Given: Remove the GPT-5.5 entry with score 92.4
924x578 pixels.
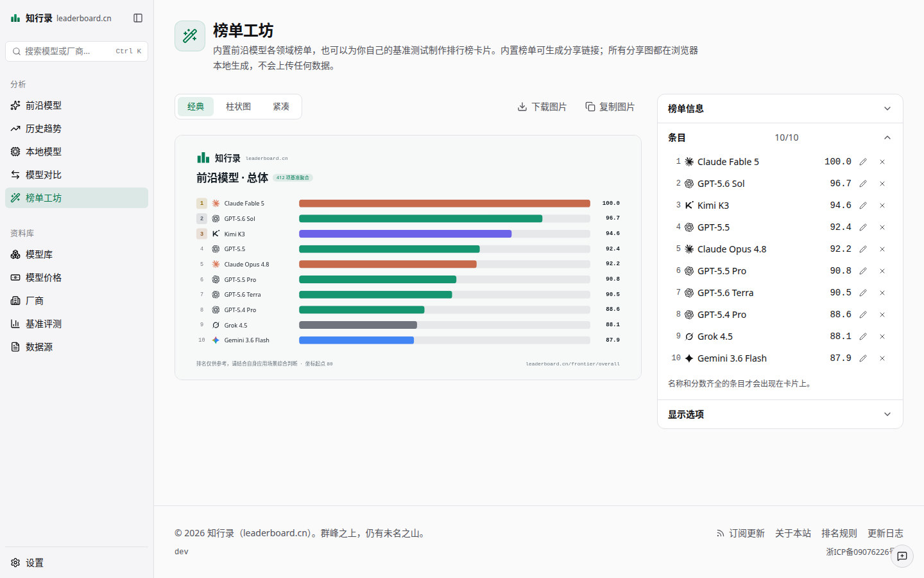Looking at the screenshot, I should [882, 227].
